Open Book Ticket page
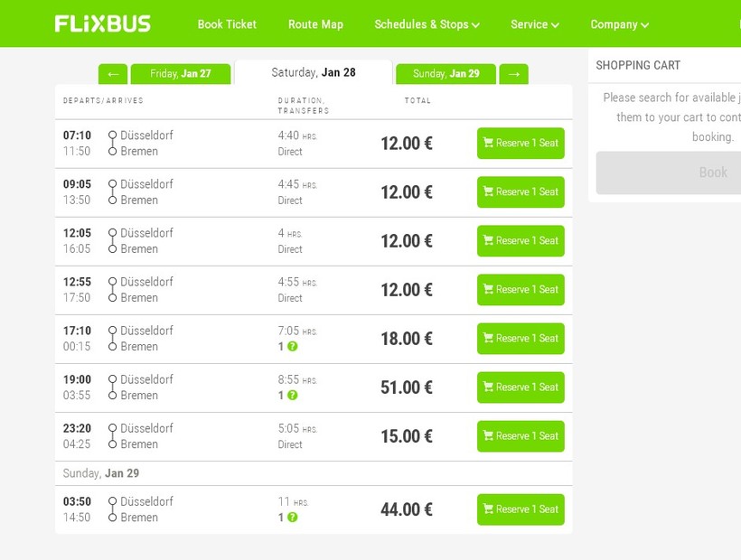741x560 pixels. 227,24
